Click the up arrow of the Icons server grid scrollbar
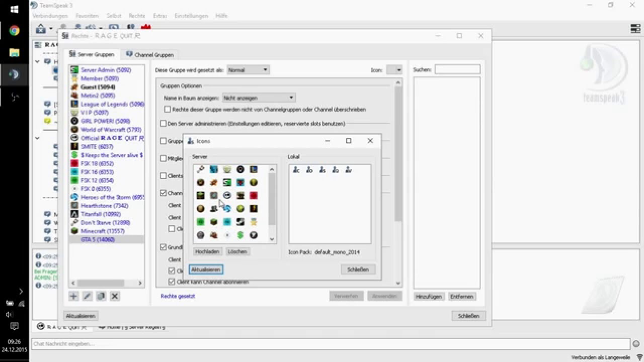Screen dimensions: 644x362 pyautogui.click(x=272, y=169)
